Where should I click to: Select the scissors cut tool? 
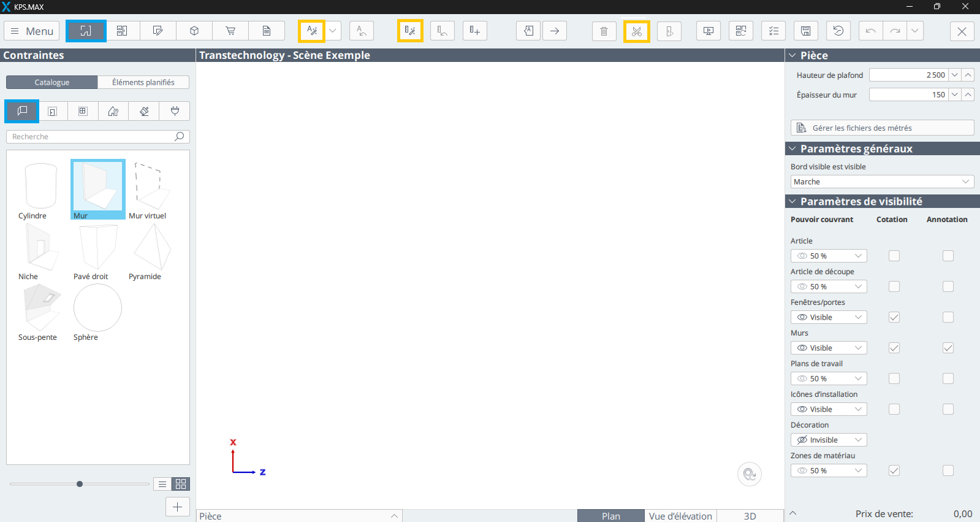tap(637, 31)
